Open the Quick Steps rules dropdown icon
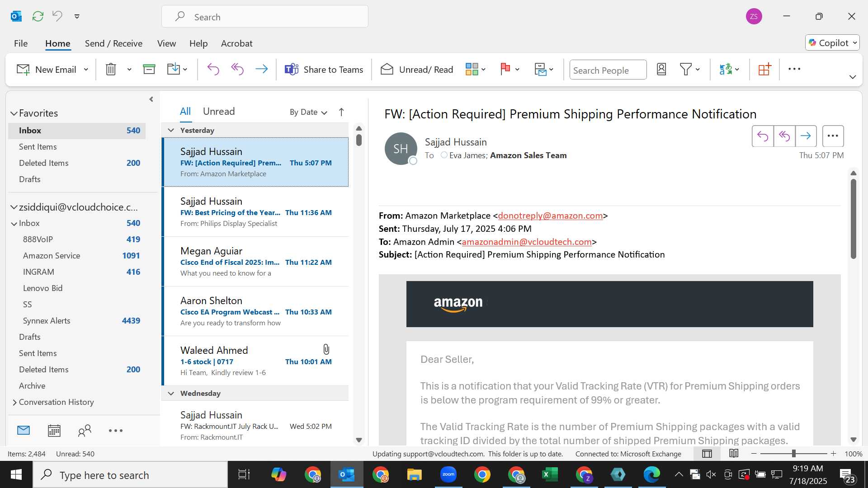Image resolution: width=868 pixels, height=488 pixels. pyautogui.click(x=544, y=69)
